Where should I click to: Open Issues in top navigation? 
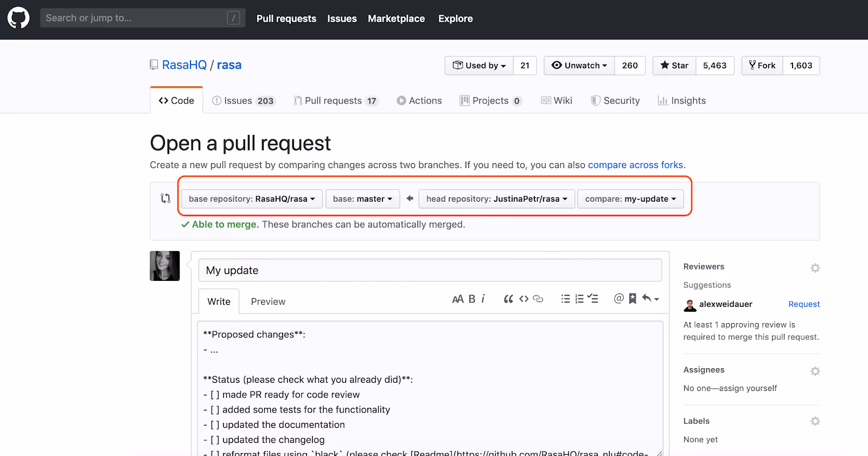point(342,18)
